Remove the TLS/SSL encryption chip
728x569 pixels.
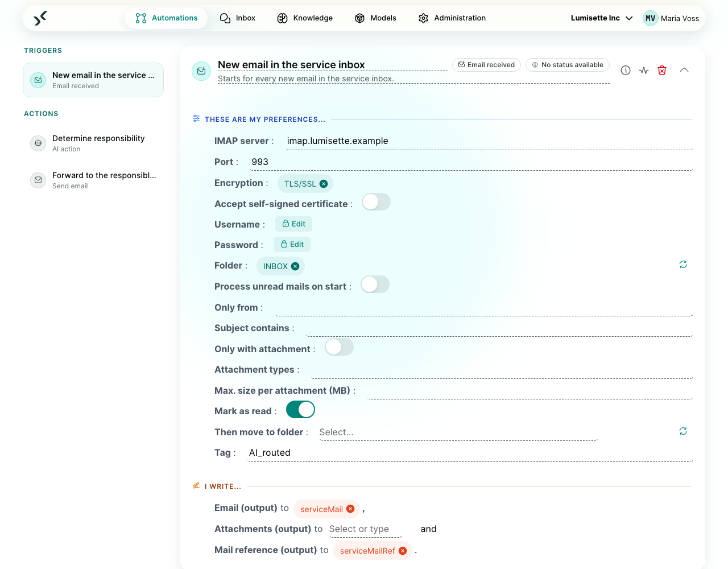[x=324, y=184]
